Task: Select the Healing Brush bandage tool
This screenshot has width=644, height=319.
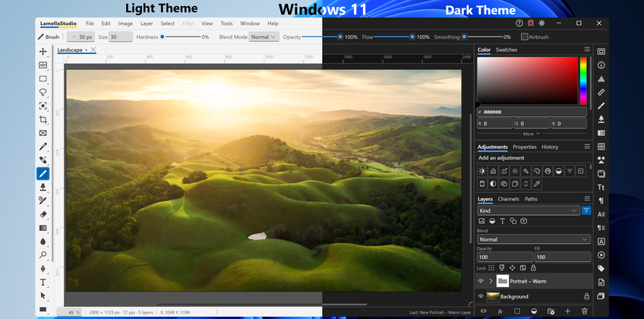Action: [x=43, y=160]
